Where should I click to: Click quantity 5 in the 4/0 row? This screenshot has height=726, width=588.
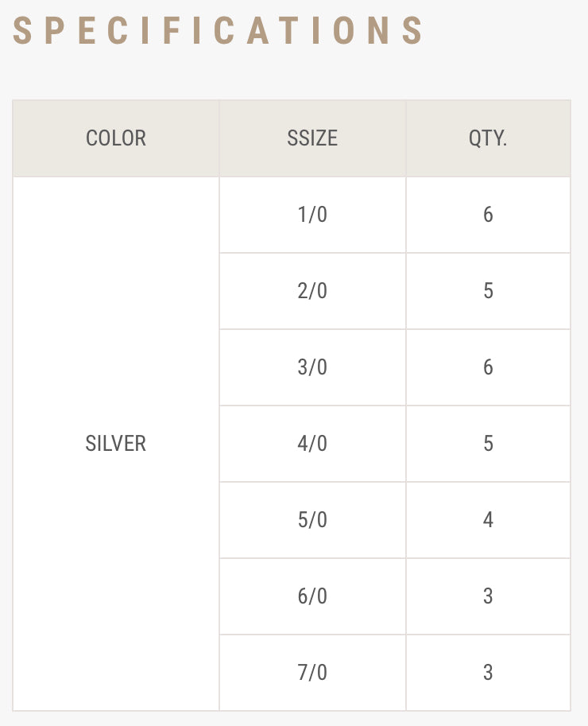(x=488, y=444)
